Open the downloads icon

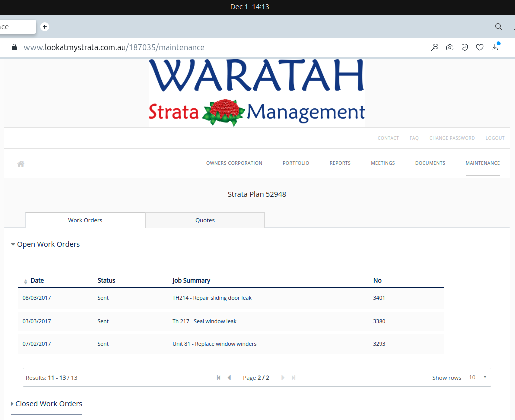tap(495, 47)
